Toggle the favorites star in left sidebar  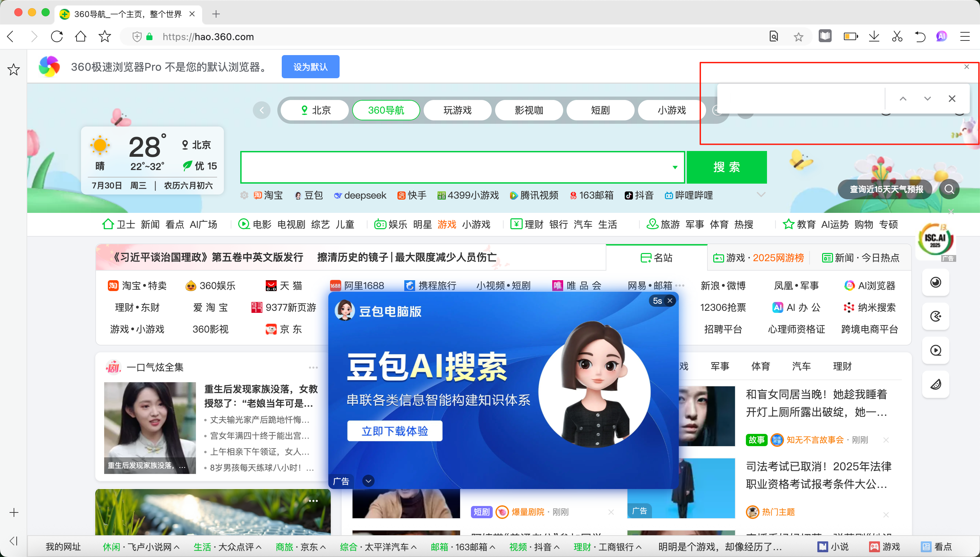(x=13, y=69)
